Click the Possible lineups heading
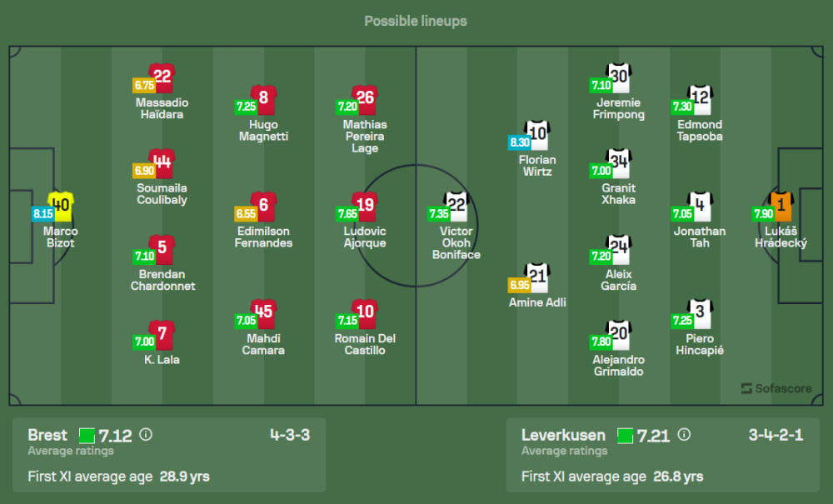Image resolution: width=833 pixels, height=504 pixels. (416, 21)
